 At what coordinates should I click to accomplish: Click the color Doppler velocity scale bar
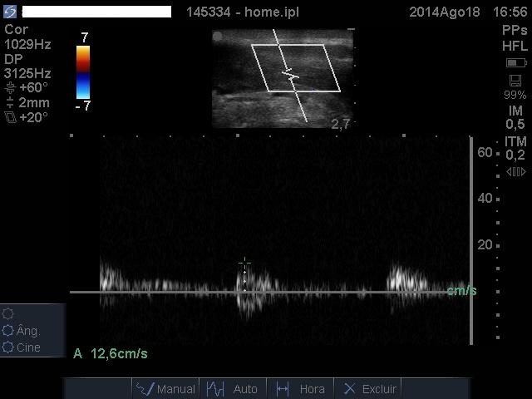83,72
